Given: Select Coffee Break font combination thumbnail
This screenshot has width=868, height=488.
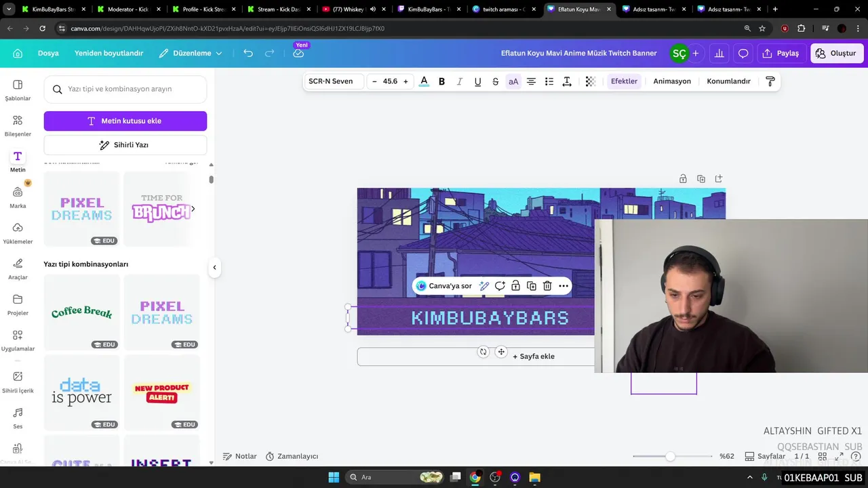Looking at the screenshot, I should point(81,312).
